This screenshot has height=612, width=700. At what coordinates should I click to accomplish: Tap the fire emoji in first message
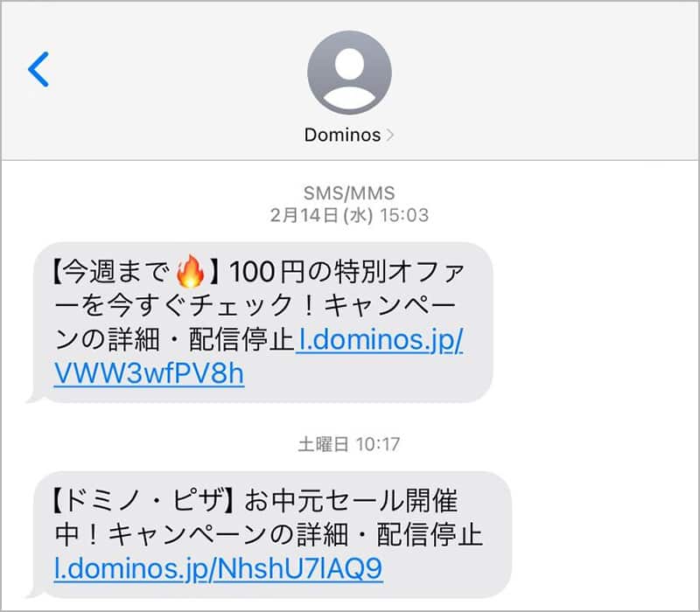pos(191,271)
